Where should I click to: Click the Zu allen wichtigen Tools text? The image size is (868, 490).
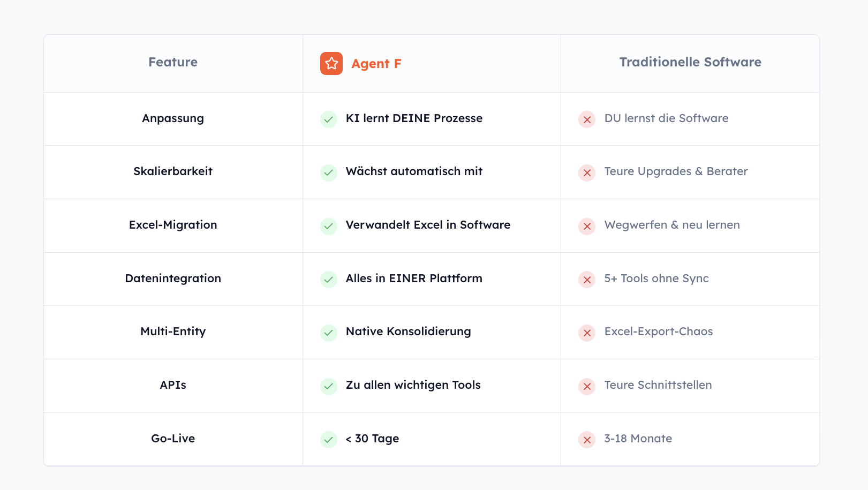413,385
